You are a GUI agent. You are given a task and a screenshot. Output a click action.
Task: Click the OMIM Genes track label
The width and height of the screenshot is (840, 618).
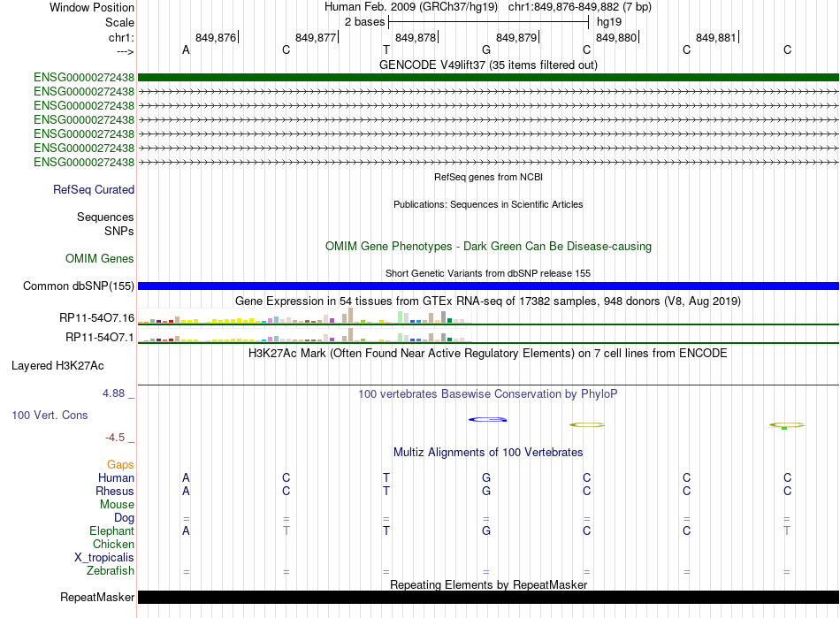[x=100, y=259]
